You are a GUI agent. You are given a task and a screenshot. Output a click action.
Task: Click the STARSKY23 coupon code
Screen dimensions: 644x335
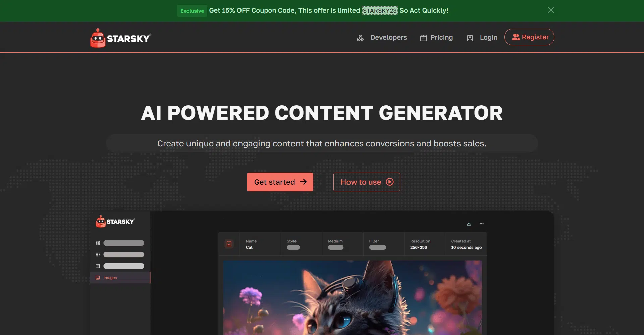(x=380, y=11)
